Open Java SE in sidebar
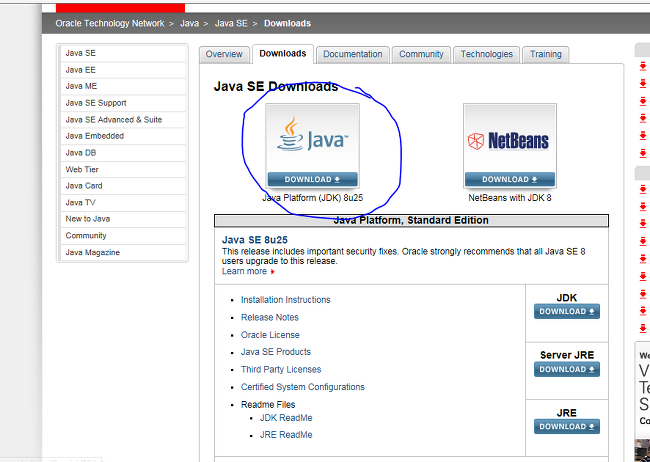 click(x=123, y=53)
